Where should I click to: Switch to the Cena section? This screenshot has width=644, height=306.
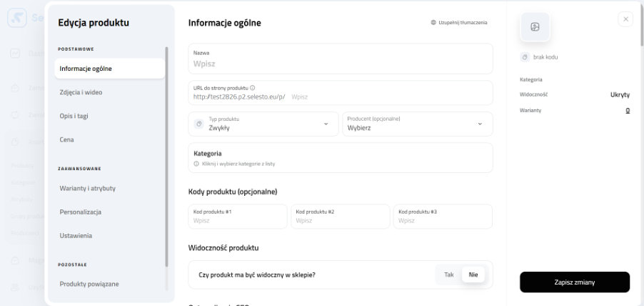(67, 139)
